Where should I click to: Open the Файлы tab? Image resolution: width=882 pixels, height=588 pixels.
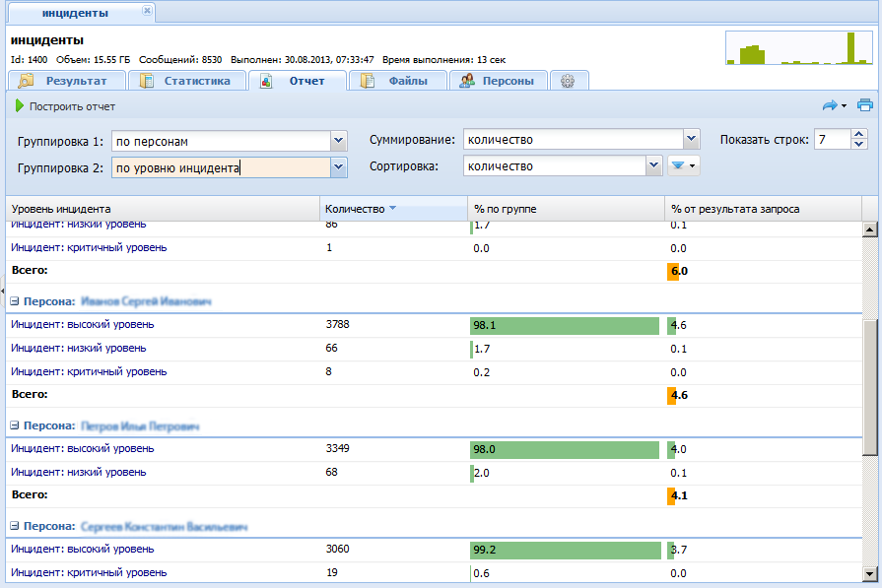pyautogui.click(x=397, y=82)
